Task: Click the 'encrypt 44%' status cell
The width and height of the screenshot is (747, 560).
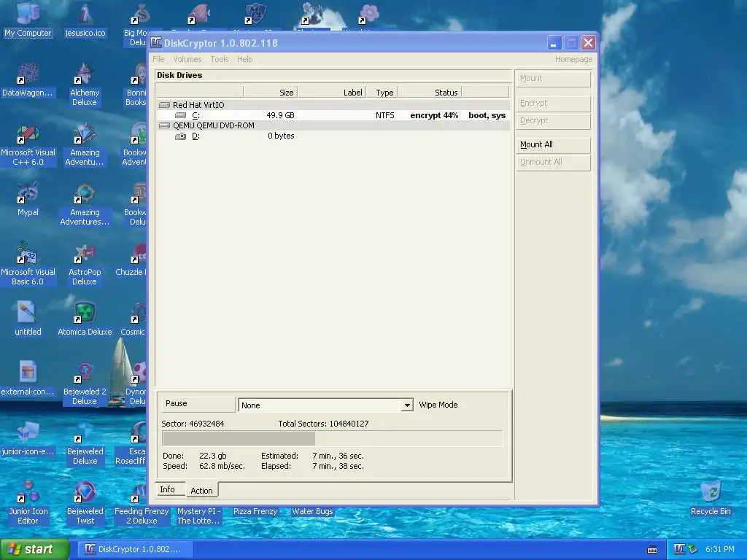Action: point(434,115)
